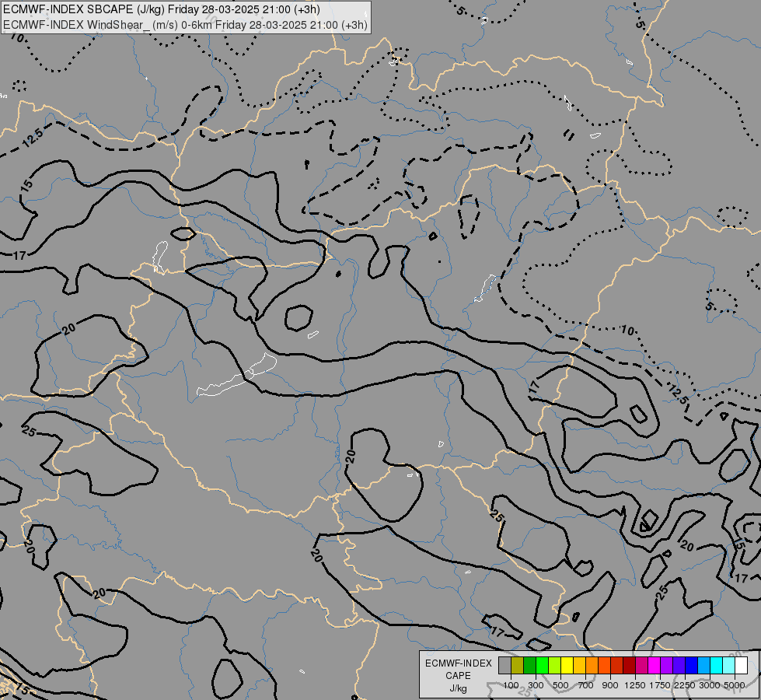Pick the white swatch ending the legend
Screen dimensions: 761x700
click(x=741, y=666)
